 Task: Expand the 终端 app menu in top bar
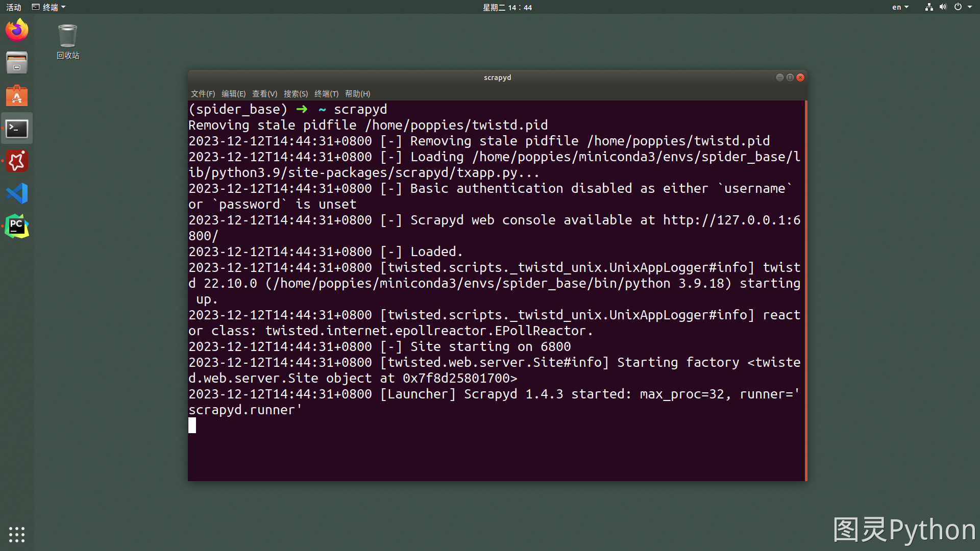(49, 7)
